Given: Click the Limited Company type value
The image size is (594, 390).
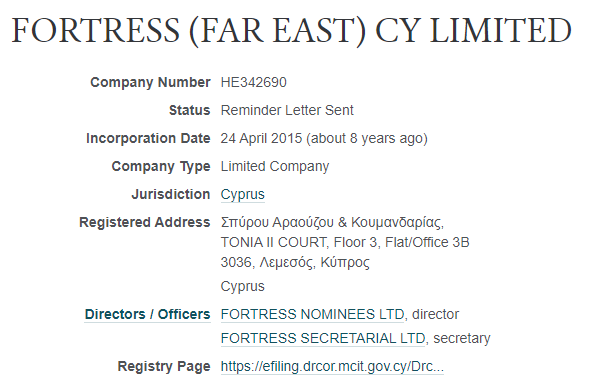Looking at the screenshot, I should [x=275, y=166].
